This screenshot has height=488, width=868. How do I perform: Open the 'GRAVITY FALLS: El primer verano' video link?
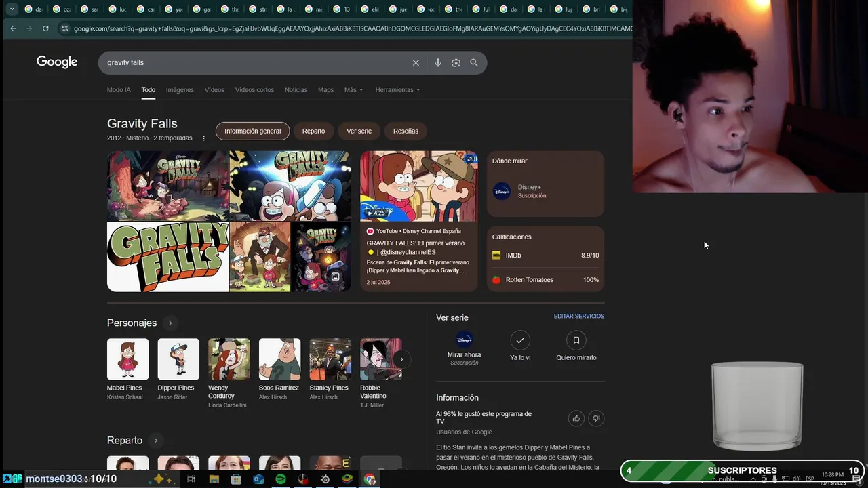click(416, 247)
